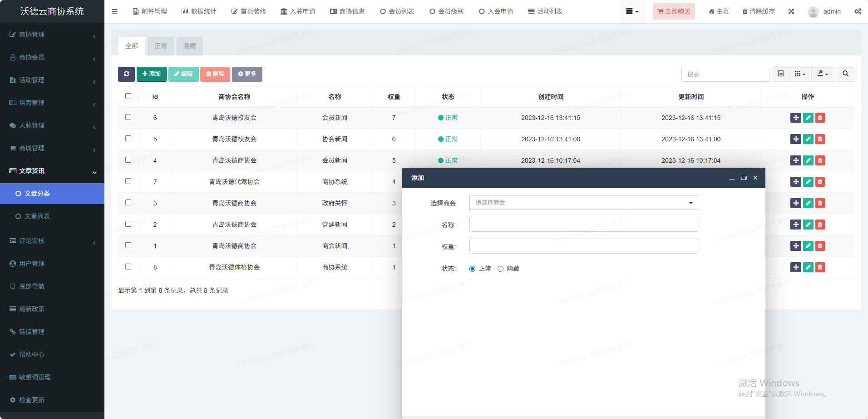Image resolution: width=868 pixels, height=419 pixels.
Task: Open 文章列表 in the sidebar
Action: tap(37, 216)
